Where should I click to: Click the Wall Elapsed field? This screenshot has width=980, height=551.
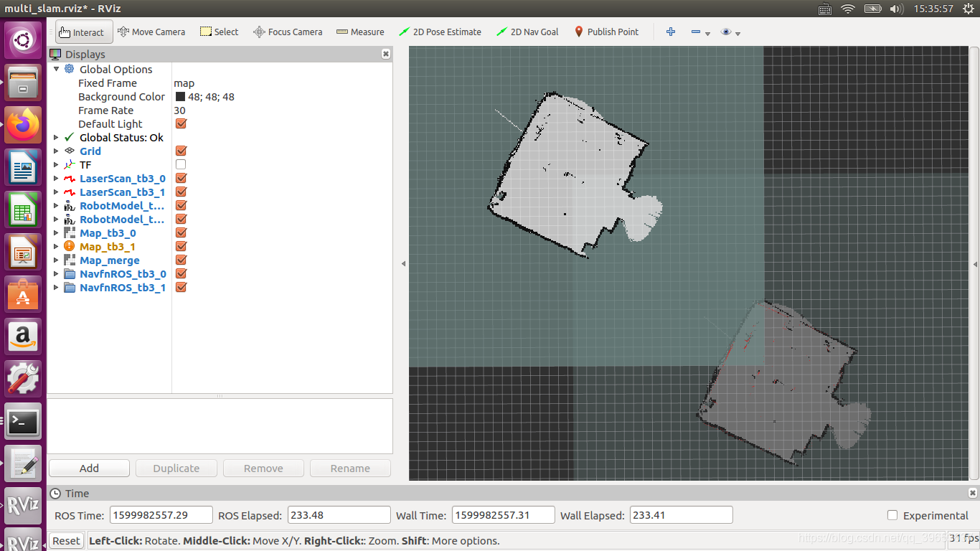(681, 515)
